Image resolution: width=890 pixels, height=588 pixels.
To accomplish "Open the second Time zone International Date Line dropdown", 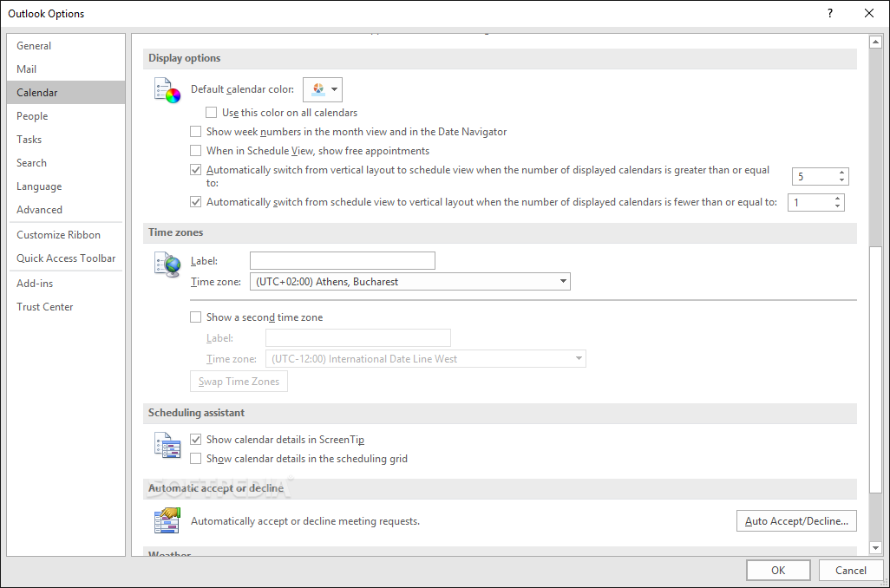I will 426,359.
